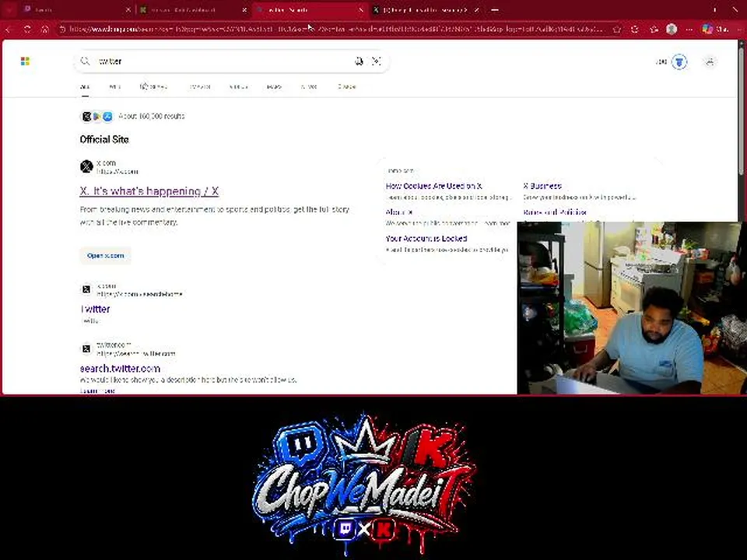This screenshot has width=747, height=560.
Task: Switch to the Videos search tab
Action: click(x=238, y=86)
